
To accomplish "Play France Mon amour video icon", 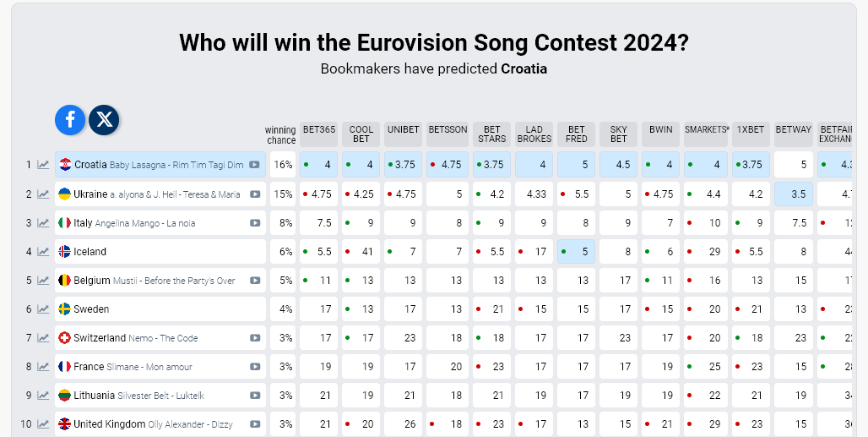I will pos(254,367).
